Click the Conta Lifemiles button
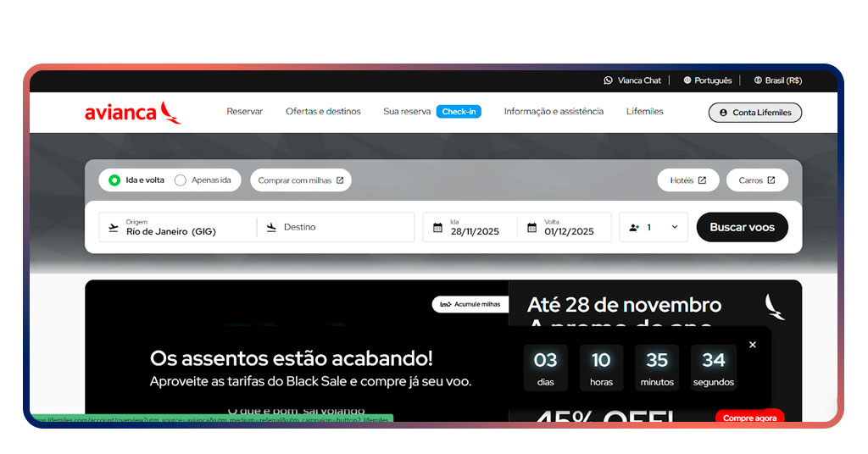 tap(755, 113)
